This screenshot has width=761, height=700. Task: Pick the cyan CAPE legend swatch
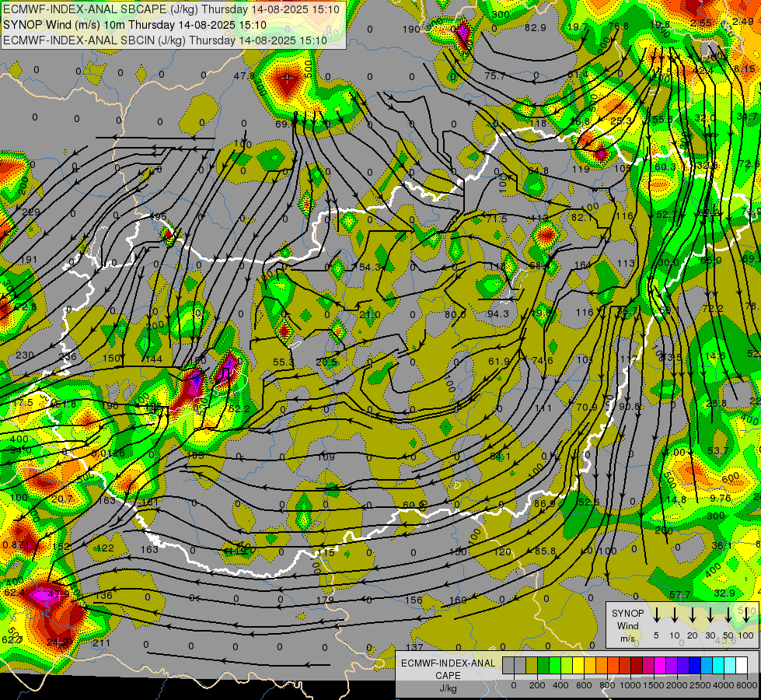(x=718, y=666)
